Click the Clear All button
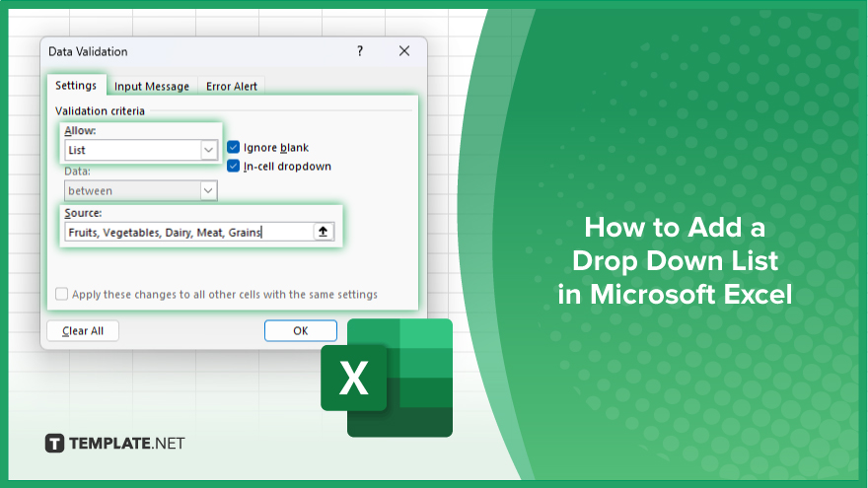Screen dimensions: 868x488 [x=83, y=331]
